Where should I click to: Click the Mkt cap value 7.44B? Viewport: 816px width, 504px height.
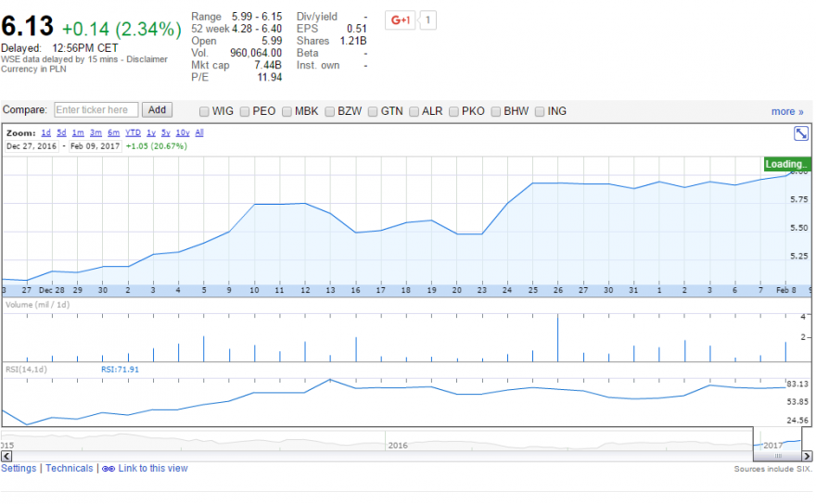268,66
